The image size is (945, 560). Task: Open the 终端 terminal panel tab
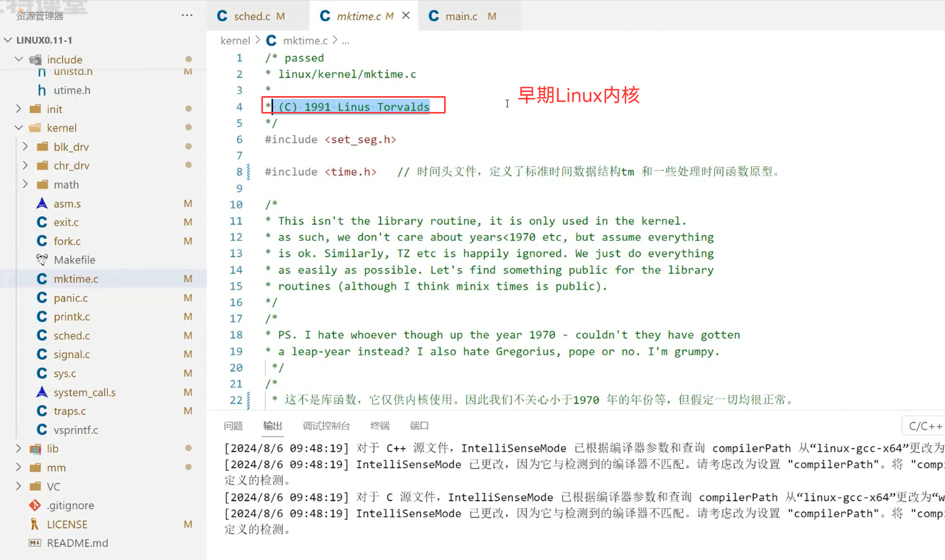(379, 426)
